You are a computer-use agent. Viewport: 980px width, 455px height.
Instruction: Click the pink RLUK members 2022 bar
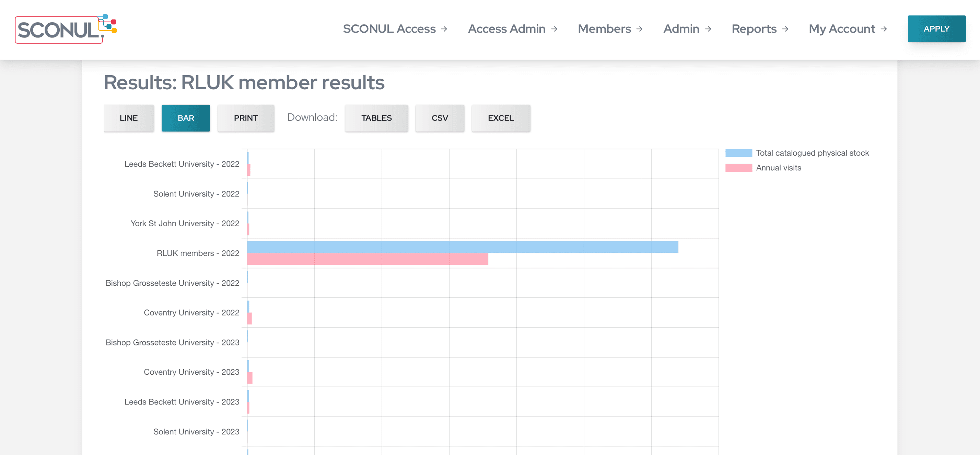[367, 259]
